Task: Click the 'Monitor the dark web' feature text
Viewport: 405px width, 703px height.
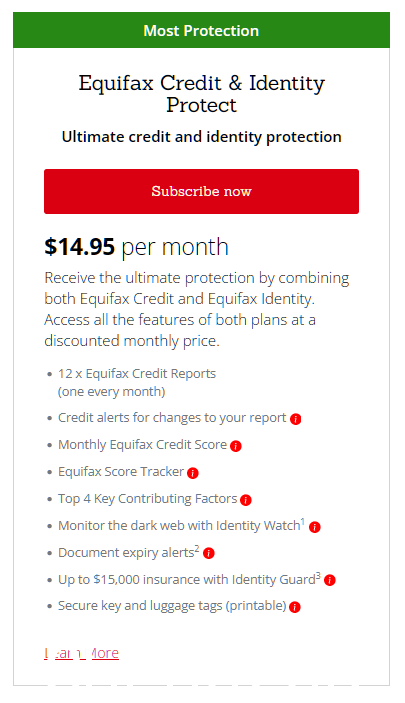Action: pos(181,525)
